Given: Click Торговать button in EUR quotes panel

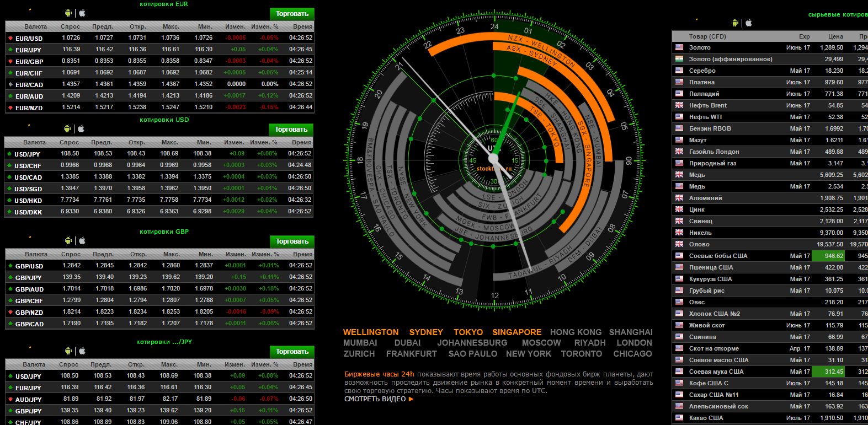Looking at the screenshot, I should coord(292,14).
